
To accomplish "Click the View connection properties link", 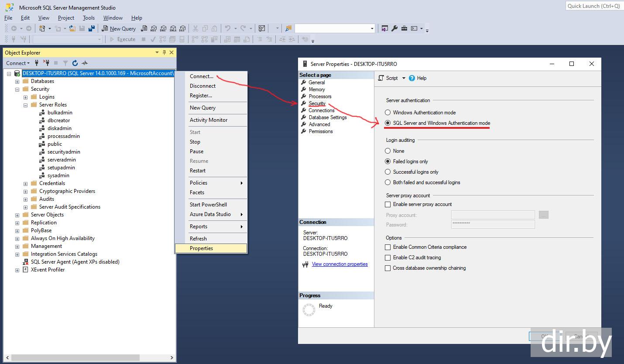I will pyautogui.click(x=339, y=264).
